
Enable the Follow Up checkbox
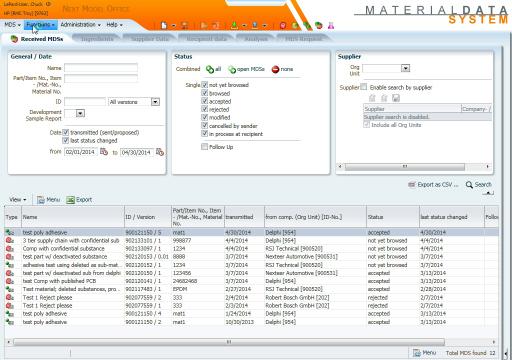205,147
